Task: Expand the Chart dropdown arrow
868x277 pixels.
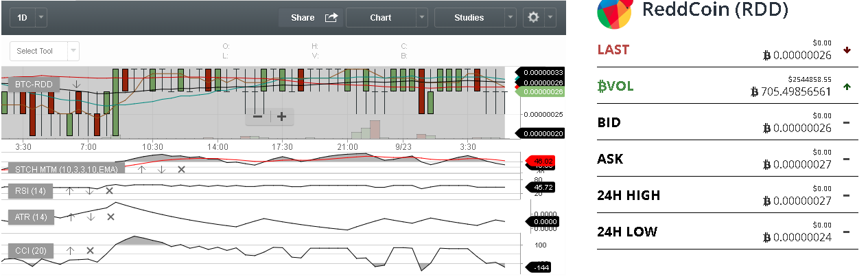Action: point(422,18)
